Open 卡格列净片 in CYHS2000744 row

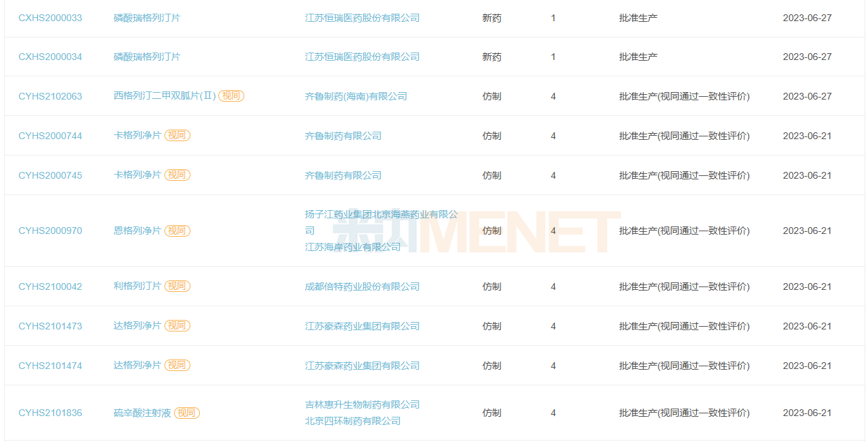[137, 136]
